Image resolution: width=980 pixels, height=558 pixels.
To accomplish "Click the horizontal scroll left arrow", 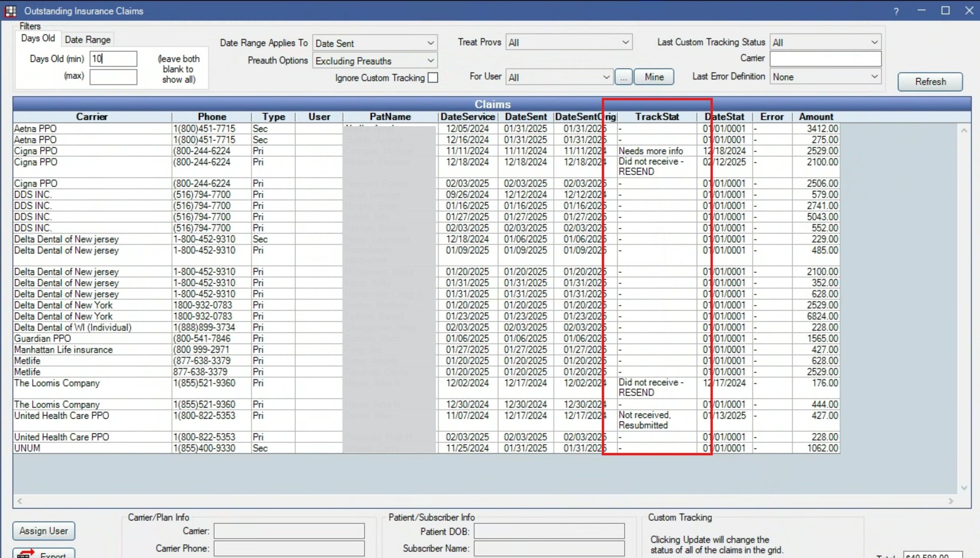I will coord(20,501).
